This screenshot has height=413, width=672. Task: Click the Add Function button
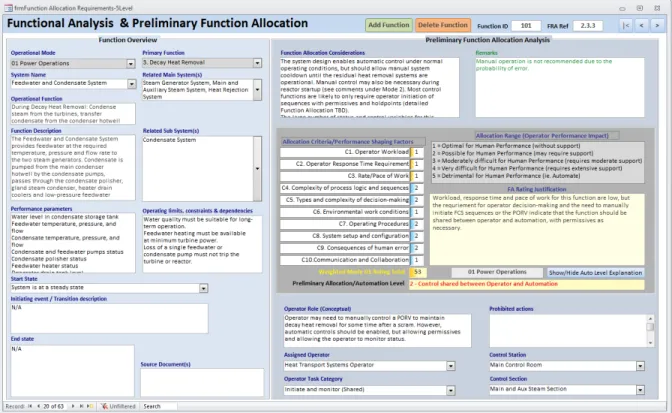tap(389, 25)
